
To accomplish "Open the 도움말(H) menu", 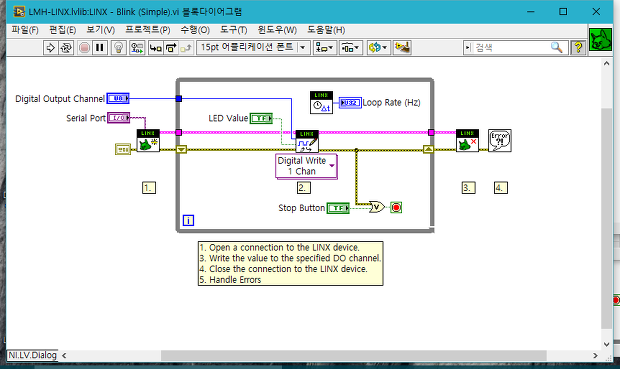I will point(326,30).
